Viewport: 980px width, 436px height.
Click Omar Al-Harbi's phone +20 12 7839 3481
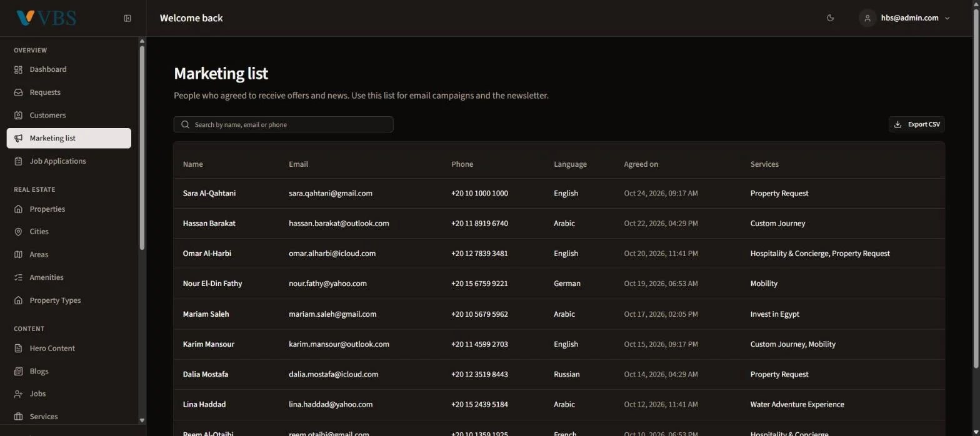pos(479,254)
